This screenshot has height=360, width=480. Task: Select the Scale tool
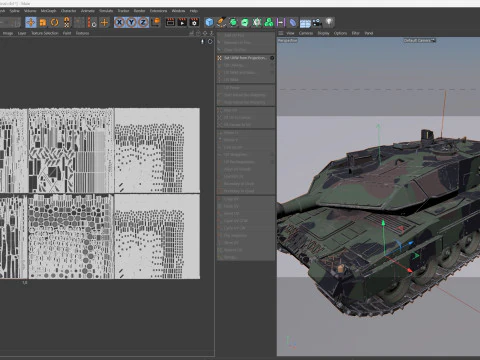[x=43, y=23]
